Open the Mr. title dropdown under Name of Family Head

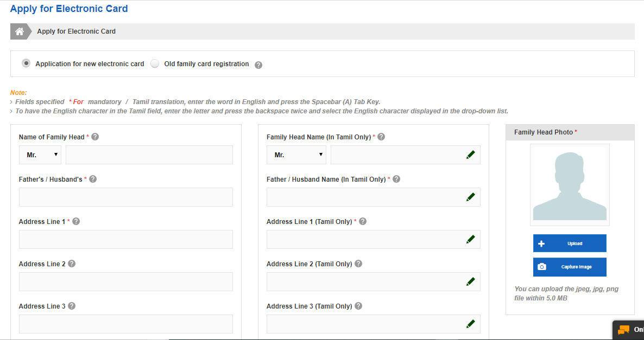40,154
